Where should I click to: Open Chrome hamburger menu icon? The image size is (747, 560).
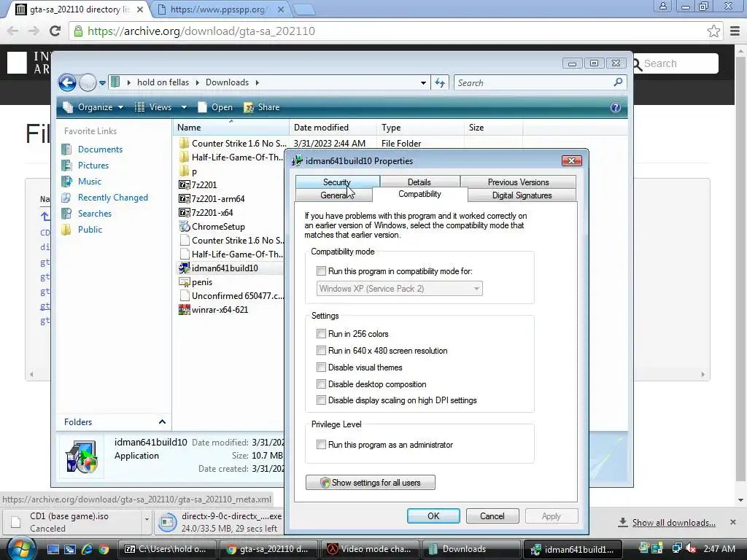click(x=735, y=31)
